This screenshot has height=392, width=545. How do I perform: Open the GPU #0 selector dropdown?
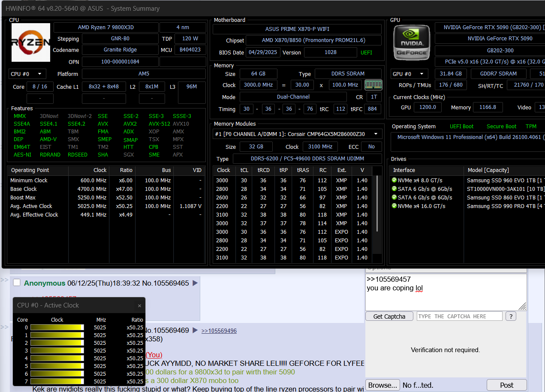pyautogui.click(x=410, y=74)
